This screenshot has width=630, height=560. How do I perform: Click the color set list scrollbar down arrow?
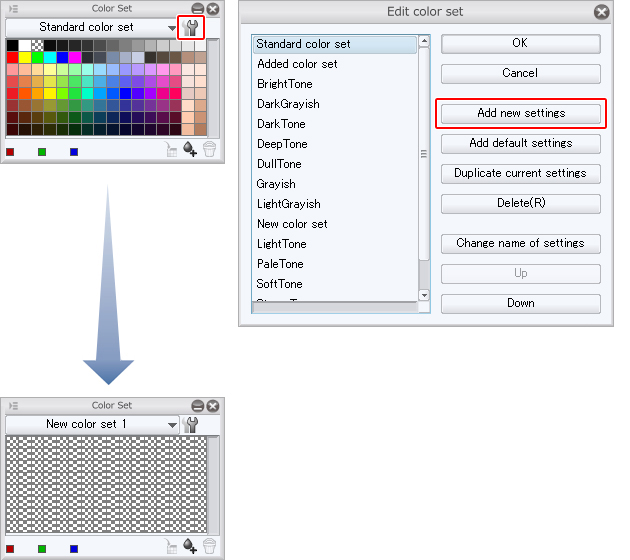click(x=424, y=295)
